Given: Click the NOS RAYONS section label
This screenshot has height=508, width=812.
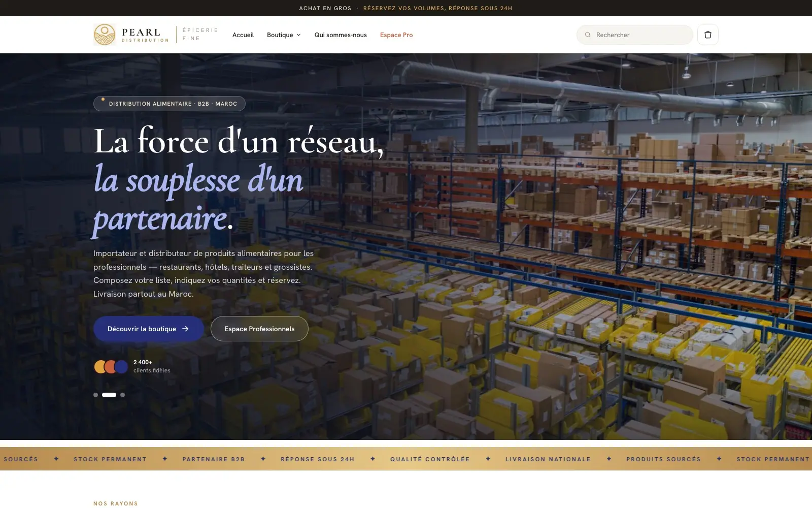Looking at the screenshot, I should pyautogui.click(x=116, y=503).
